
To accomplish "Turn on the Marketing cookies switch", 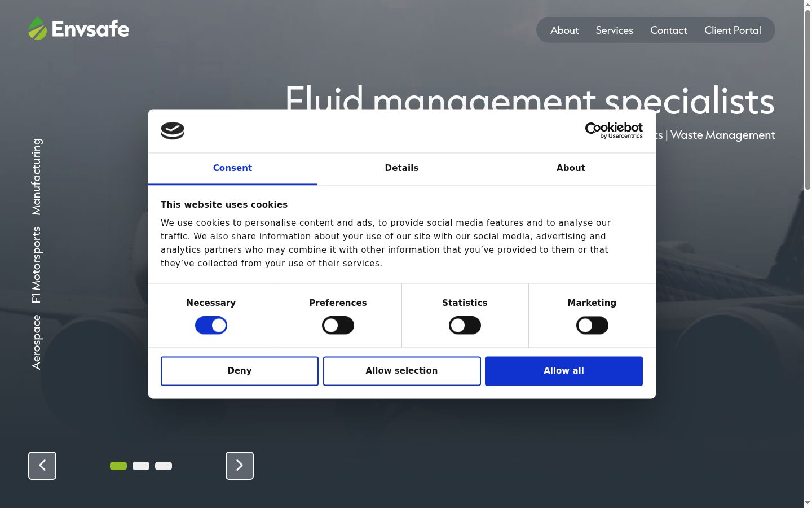I will pos(592,325).
